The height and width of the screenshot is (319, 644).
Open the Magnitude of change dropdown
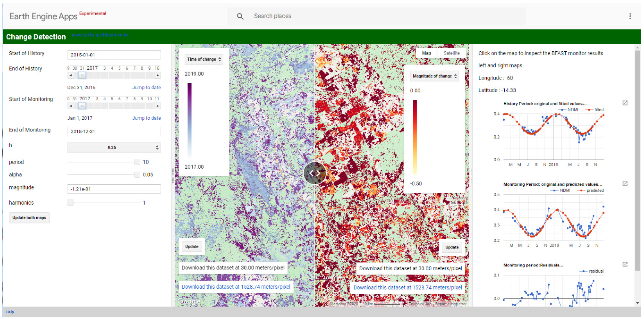(434, 76)
